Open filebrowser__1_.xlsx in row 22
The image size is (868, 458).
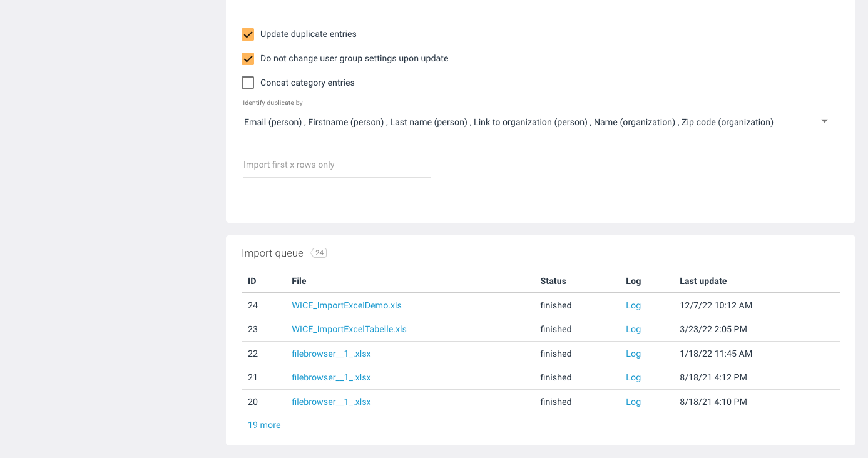coord(331,354)
